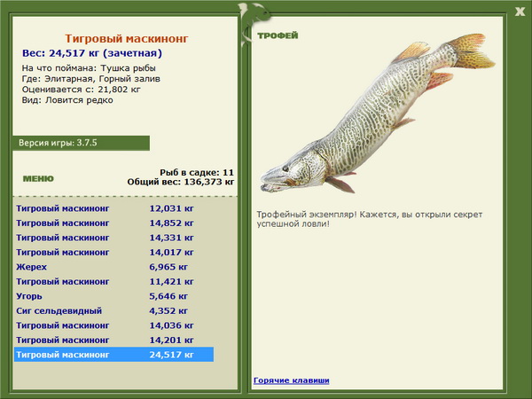The width and height of the screenshot is (532, 399).
Task: Select the Тигровый маскинонг 14,017 кг row
Action: point(113,252)
